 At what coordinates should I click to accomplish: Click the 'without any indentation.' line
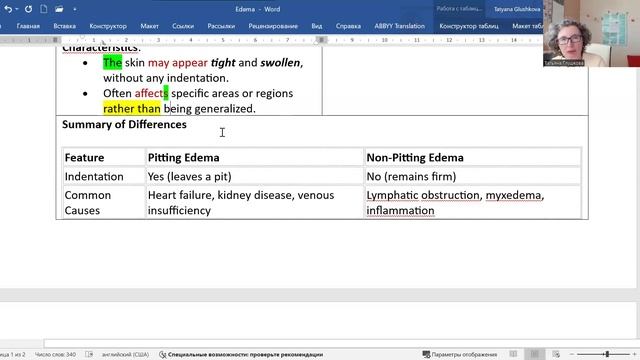click(166, 78)
